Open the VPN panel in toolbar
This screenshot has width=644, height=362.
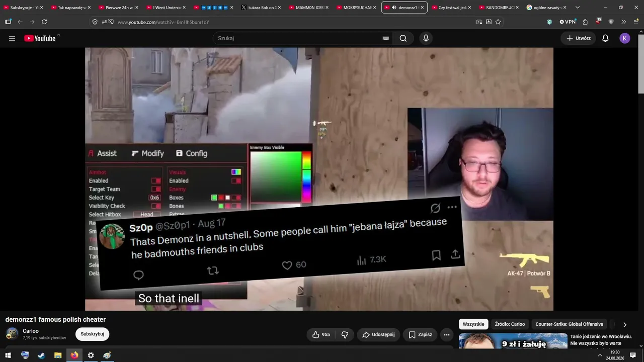click(568, 22)
